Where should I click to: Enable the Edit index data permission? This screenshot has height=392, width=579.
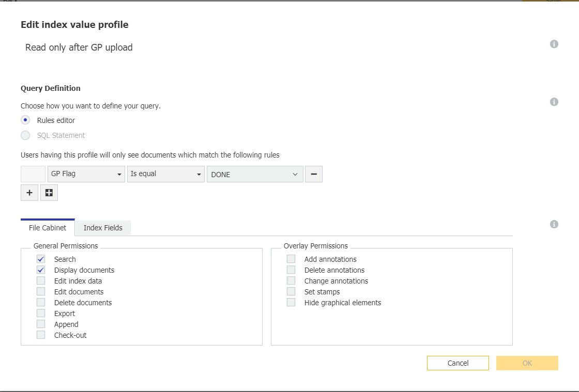tap(41, 280)
